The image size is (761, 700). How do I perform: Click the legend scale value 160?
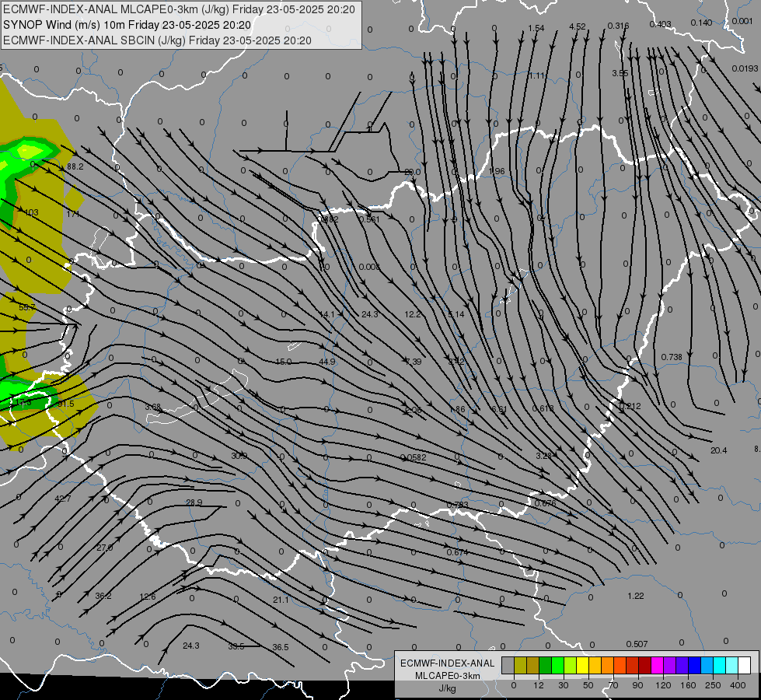[x=688, y=685]
